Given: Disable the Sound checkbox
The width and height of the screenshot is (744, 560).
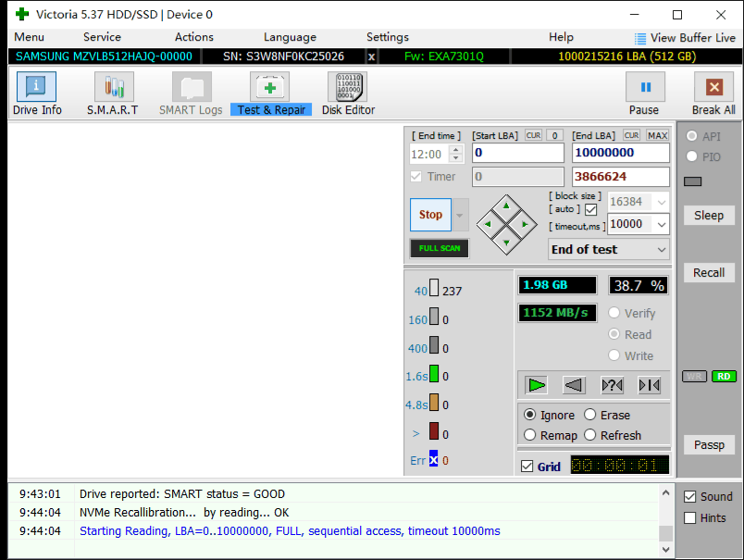Looking at the screenshot, I should coord(690,497).
